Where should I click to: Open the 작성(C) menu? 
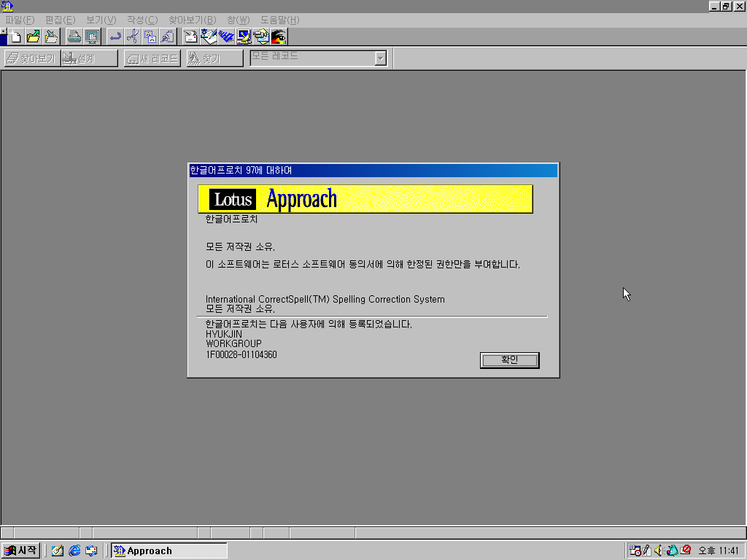click(x=142, y=20)
